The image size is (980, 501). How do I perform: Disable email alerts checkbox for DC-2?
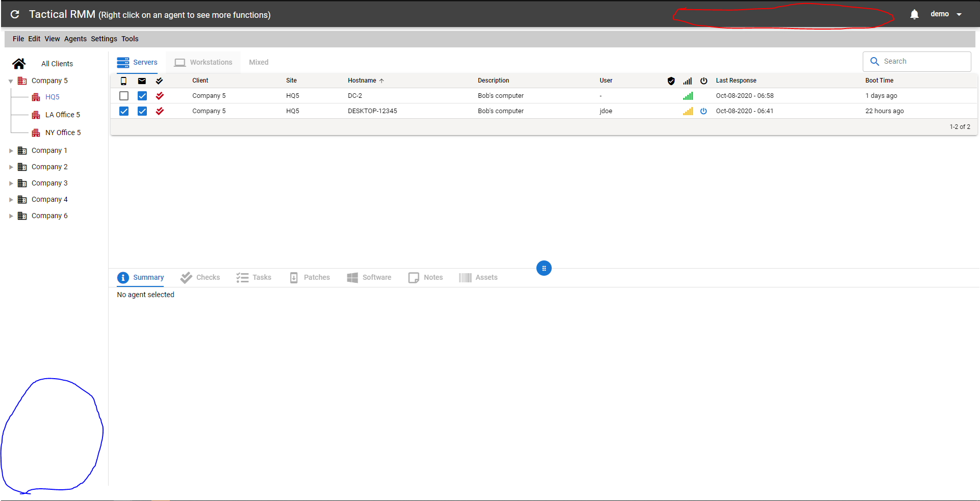click(x=142, y=96)
